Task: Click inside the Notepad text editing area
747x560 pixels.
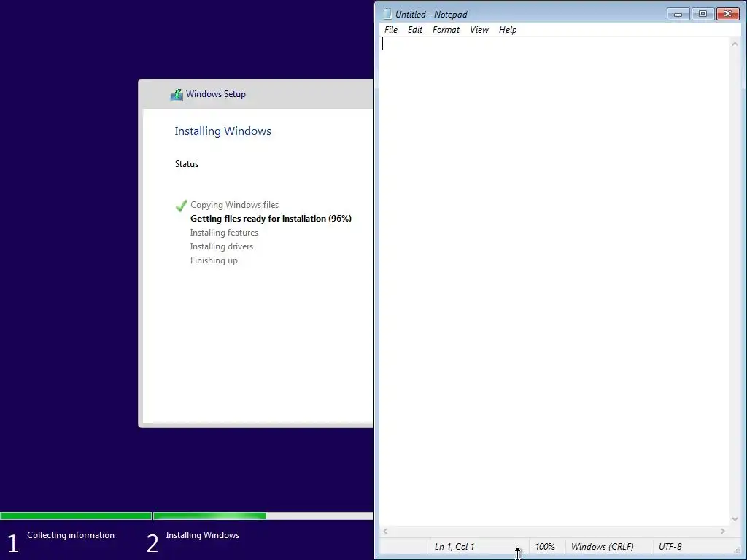Action: click(x=554, y=281)
